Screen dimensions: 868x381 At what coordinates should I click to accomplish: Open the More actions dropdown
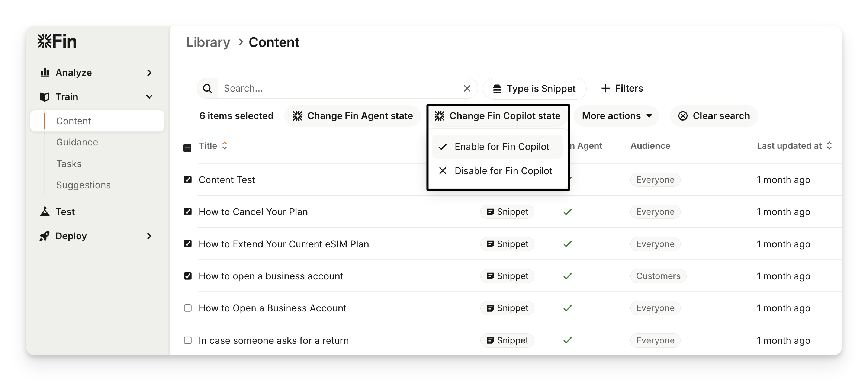616,116
